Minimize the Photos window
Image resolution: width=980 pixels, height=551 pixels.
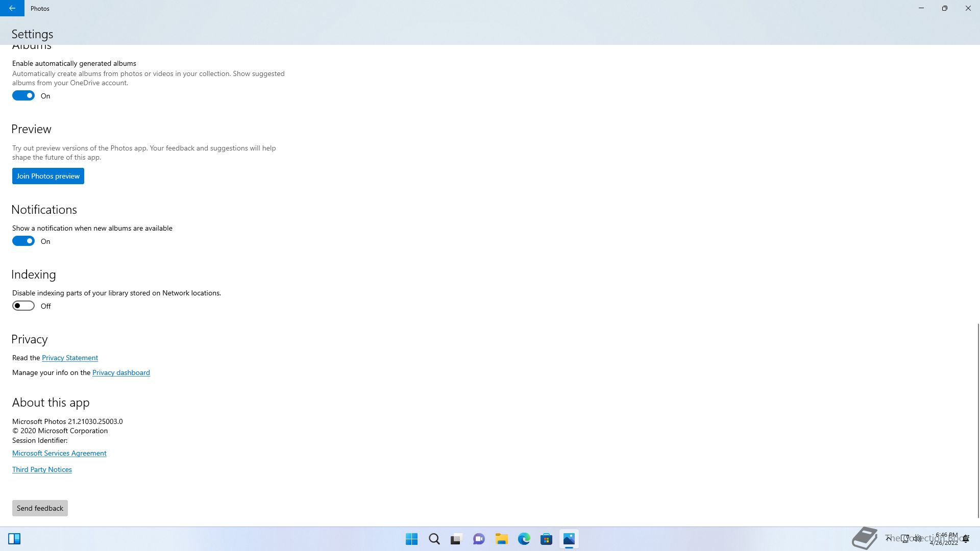pyautogui.click(x=921, y=8)
